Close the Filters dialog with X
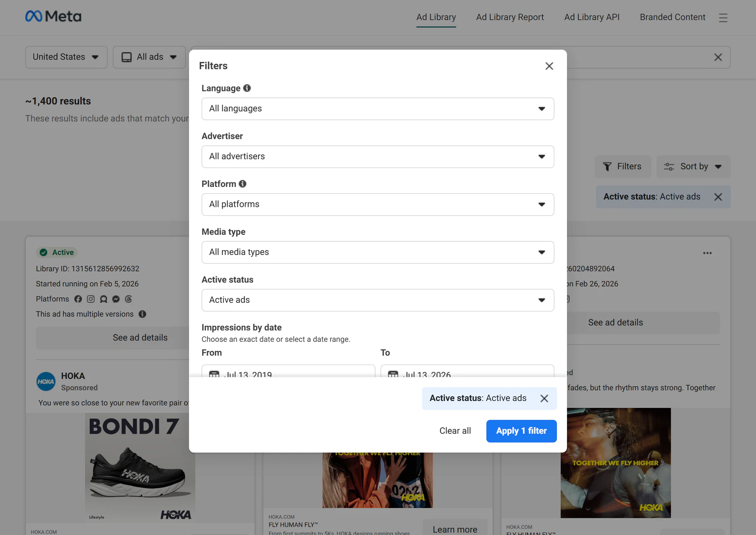 [x=549, y=66]
